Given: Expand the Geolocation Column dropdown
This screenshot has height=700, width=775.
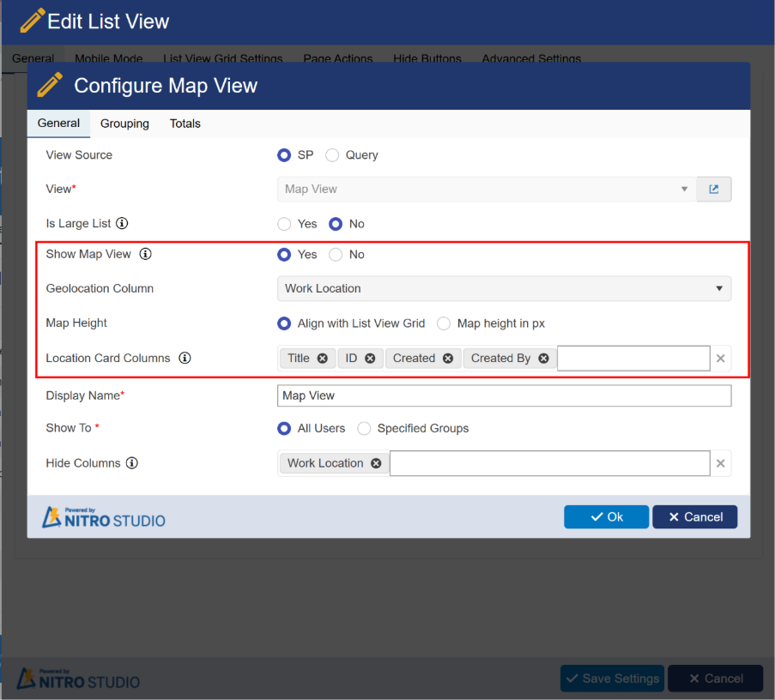Looking at the screenshot, I should point(504,288).
